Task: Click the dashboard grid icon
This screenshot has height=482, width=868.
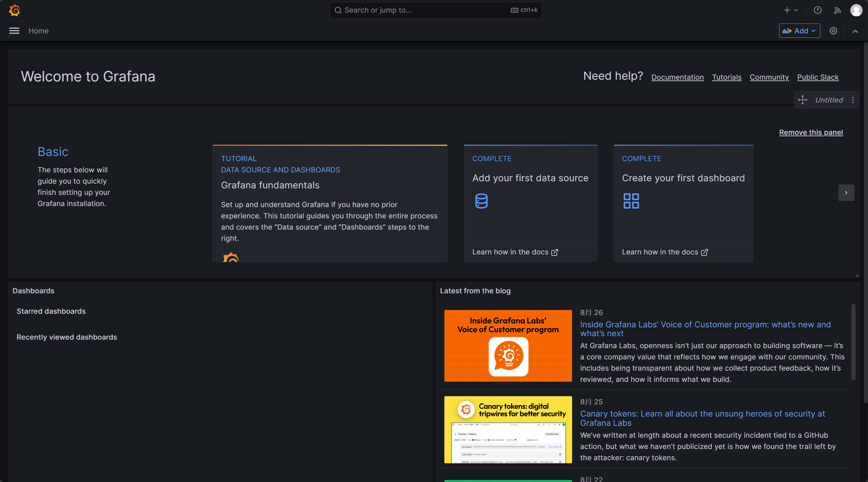Action: [631, 201]
